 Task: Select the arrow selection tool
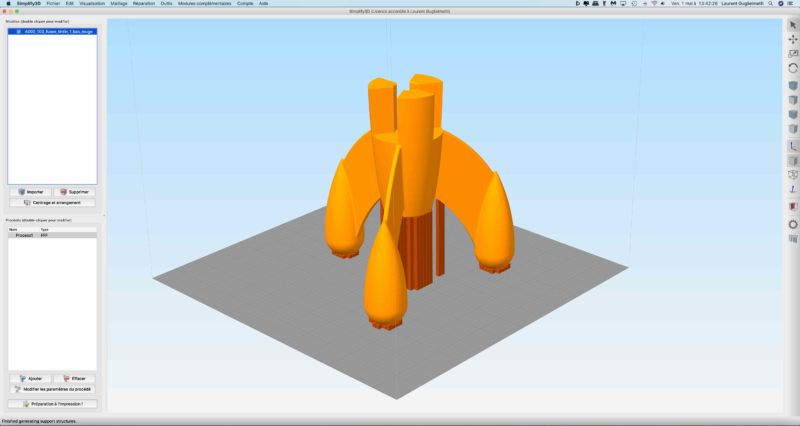coord(793,21)
